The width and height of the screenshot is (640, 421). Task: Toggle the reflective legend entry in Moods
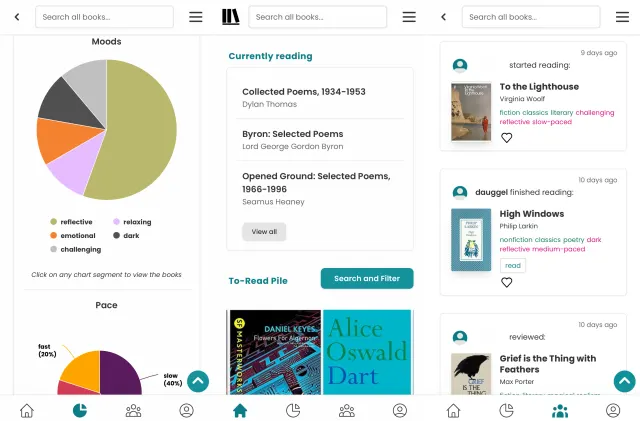click(x=70, y=222)
